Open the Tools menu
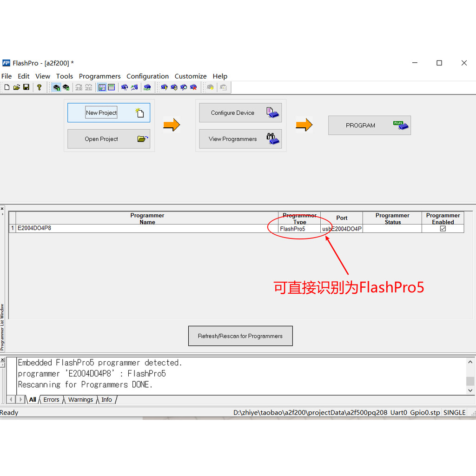The height and width of the screenshot is (476, 476). [x=65, y=76]
